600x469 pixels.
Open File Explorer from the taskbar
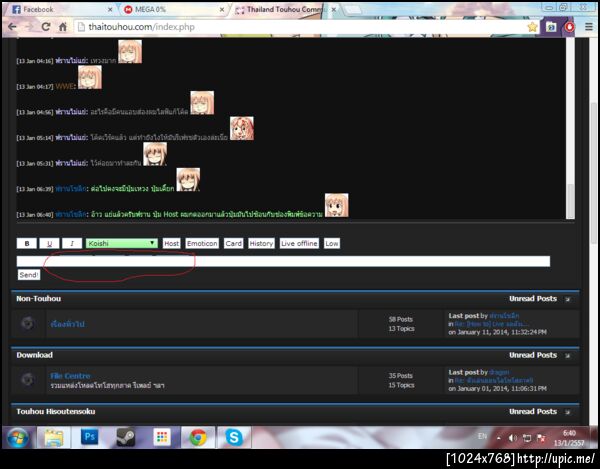[x=54, y=437]
